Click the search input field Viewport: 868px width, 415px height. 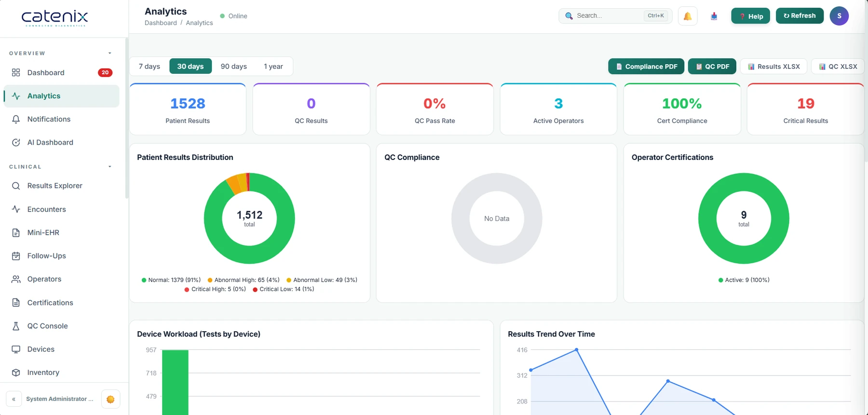coord(615,16)
